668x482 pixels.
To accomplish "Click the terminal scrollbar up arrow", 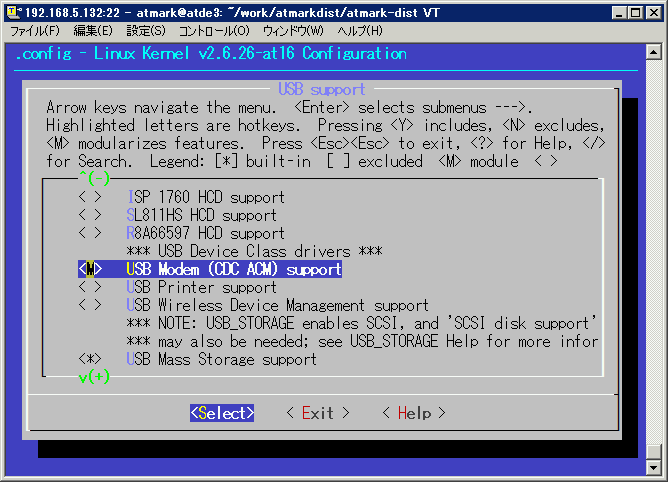I will 654,52.
